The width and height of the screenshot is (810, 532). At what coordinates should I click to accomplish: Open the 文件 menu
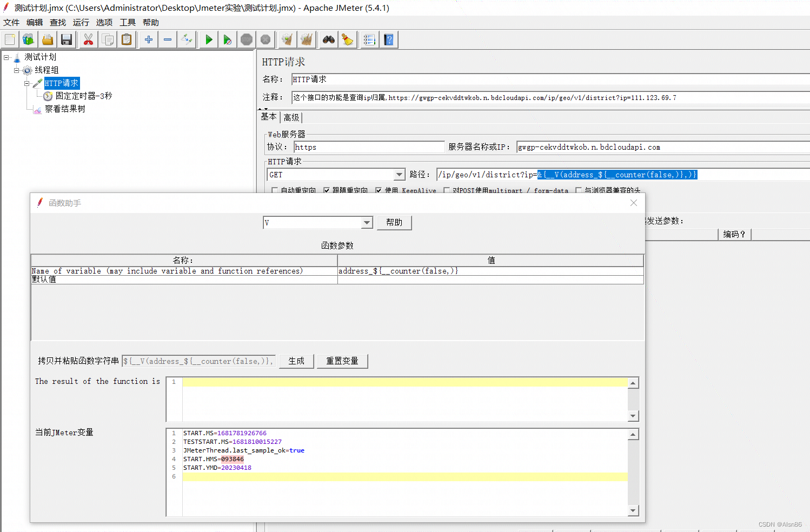click(11, 22)
